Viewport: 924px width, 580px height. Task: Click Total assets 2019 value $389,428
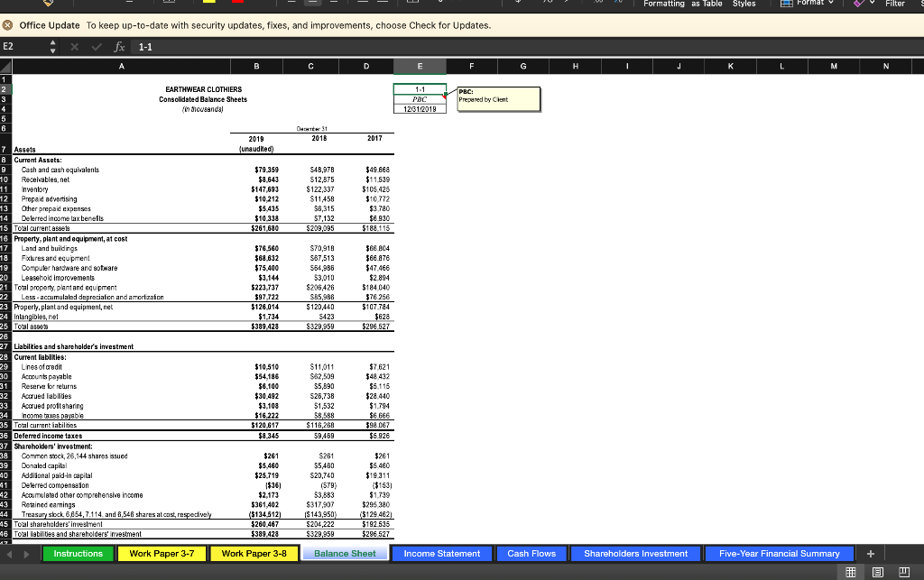pyautogui.click(x=264, y=327)
